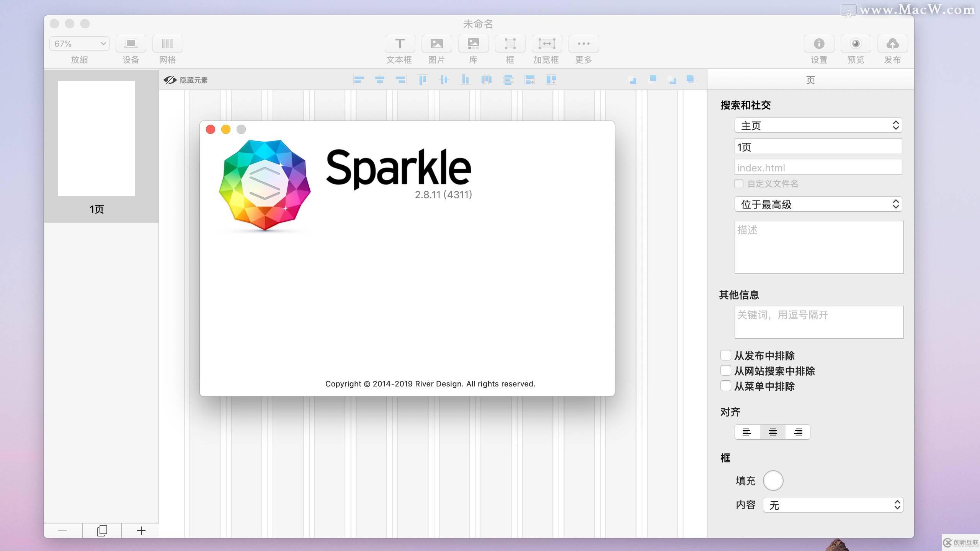The image size is (980, 551).
Task: Toggle the 网格 grid icon
Action: [x=167, y=44]
